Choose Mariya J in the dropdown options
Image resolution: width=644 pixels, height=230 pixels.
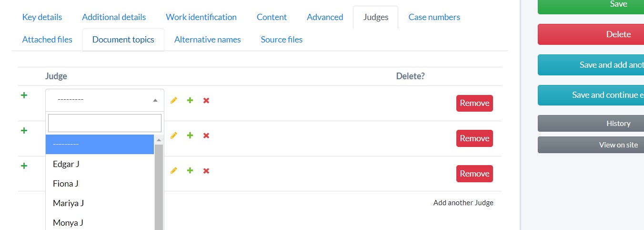click(68, 203)
